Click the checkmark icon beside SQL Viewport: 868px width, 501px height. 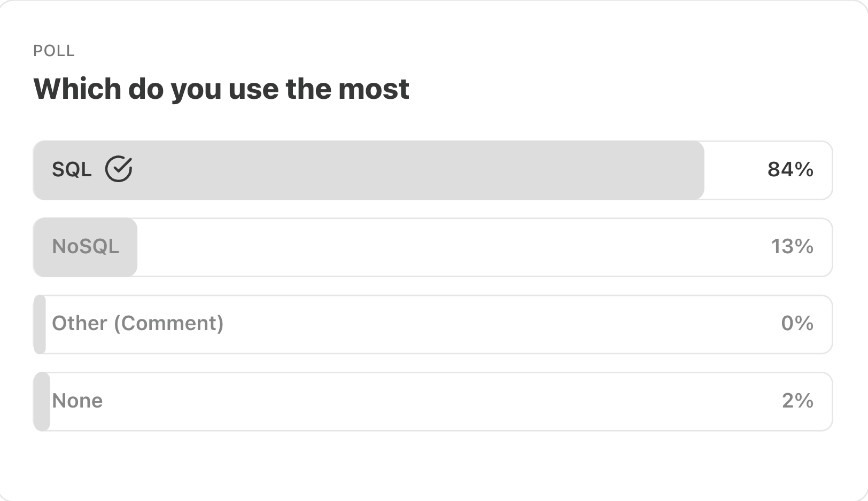[x=118, y=169]
